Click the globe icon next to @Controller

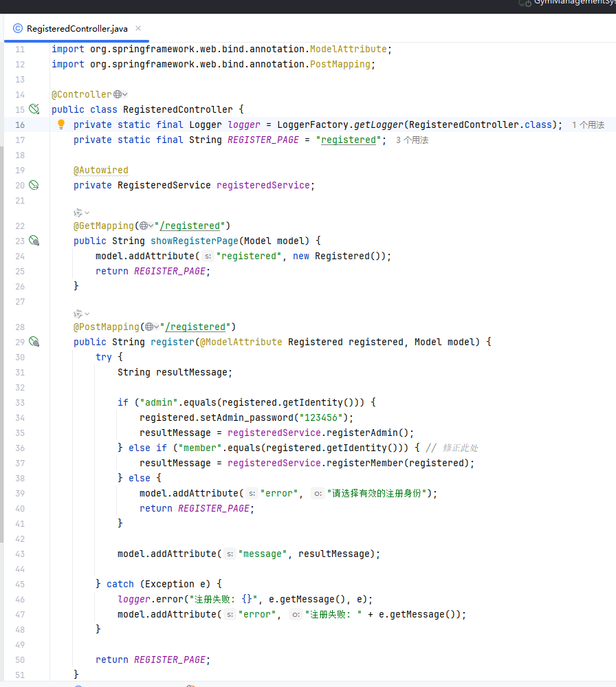[118, 94]
